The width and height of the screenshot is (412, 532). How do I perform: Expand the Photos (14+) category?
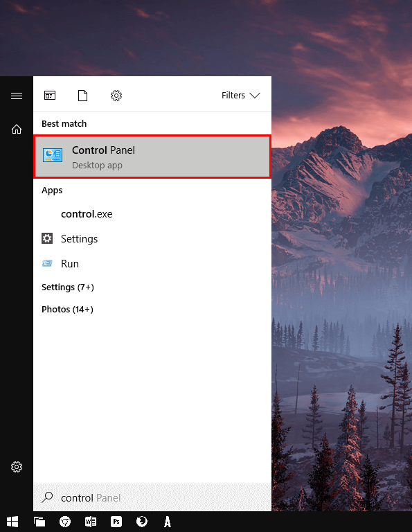point(67,310)
